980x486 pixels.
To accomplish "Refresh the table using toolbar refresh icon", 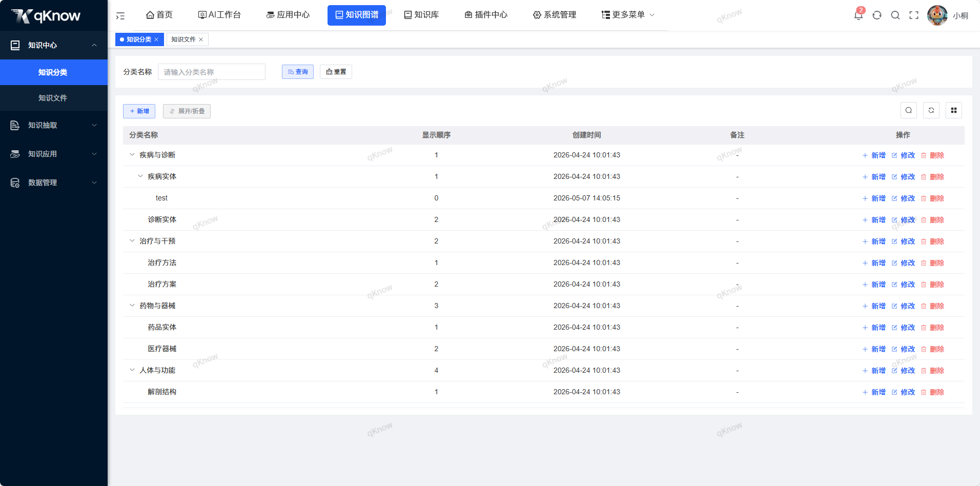I will tap(931, 110).
